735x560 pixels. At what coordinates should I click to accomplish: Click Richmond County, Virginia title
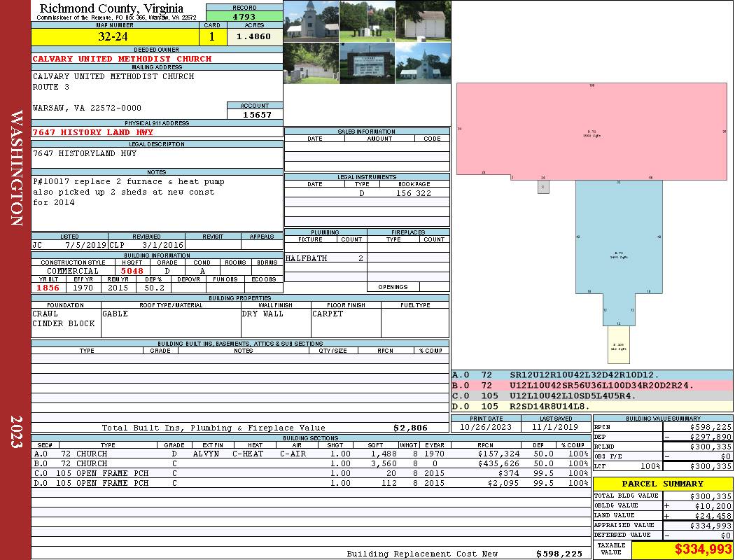click(x=111, y=8)
